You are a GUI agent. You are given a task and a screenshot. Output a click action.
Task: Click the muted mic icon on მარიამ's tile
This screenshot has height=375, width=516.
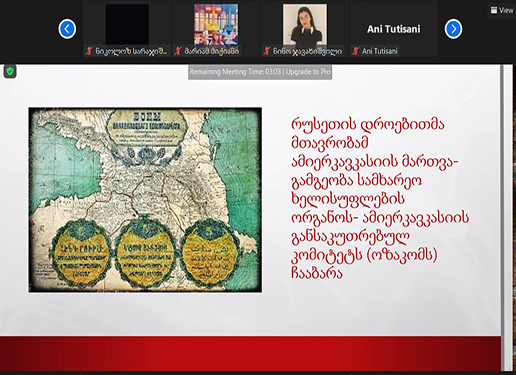point(178,51)
